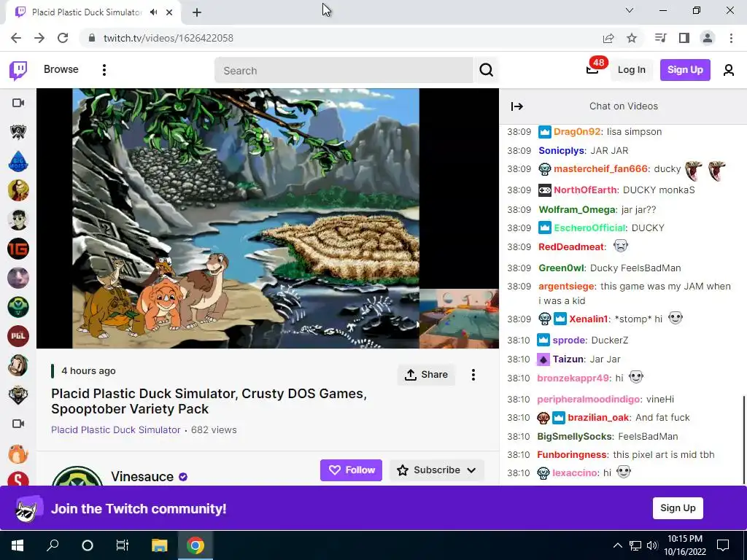Share this page from address bar
This screenshot has width=747, height=560.
point(608,38)
